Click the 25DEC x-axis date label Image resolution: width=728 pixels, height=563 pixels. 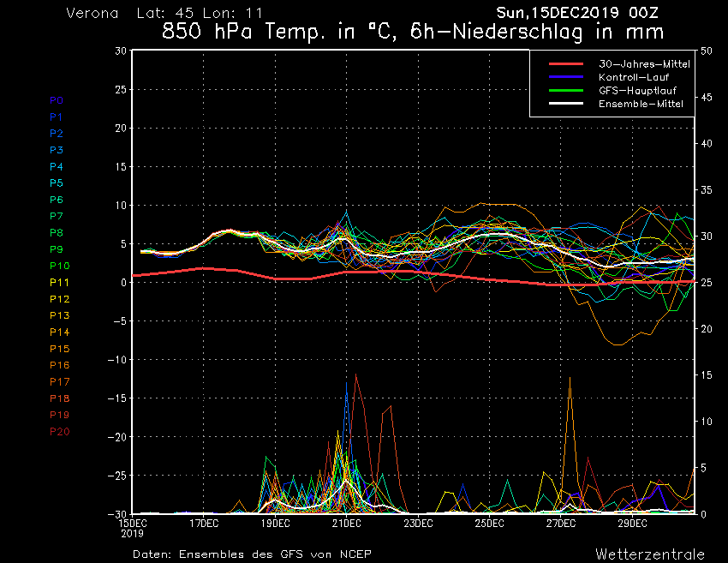489,524
